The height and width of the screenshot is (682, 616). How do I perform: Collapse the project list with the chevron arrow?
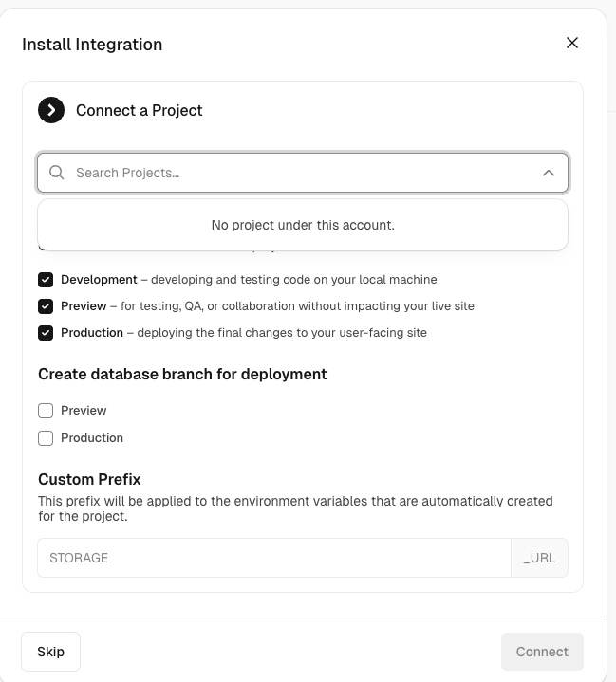click(549, 173)
